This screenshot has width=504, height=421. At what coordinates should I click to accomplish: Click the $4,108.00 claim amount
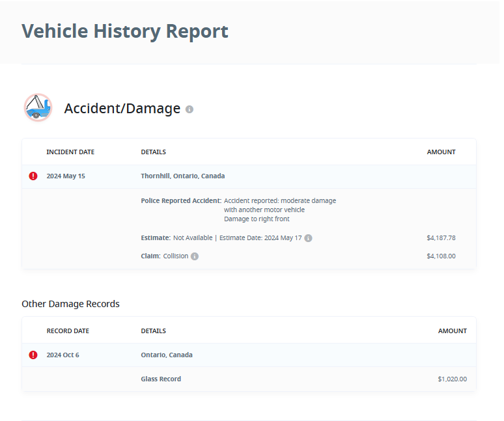click(441, 256)
